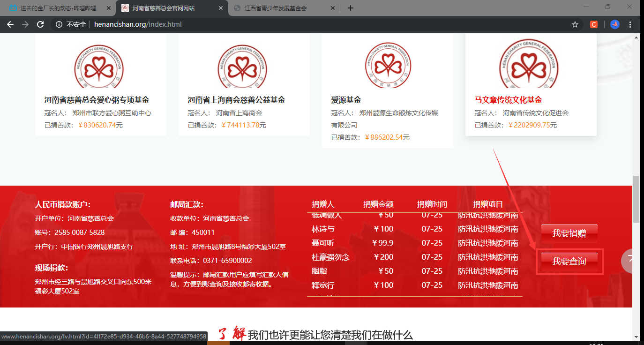
Task: Open the 爱源基金 title link
Action: point(346,100)
